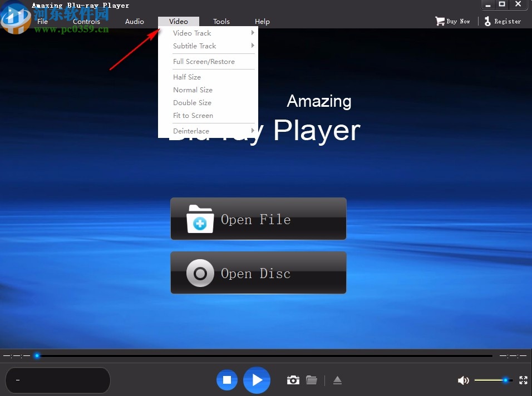
Task: Stop playback with the stop button
Action: tap(226, 380)
